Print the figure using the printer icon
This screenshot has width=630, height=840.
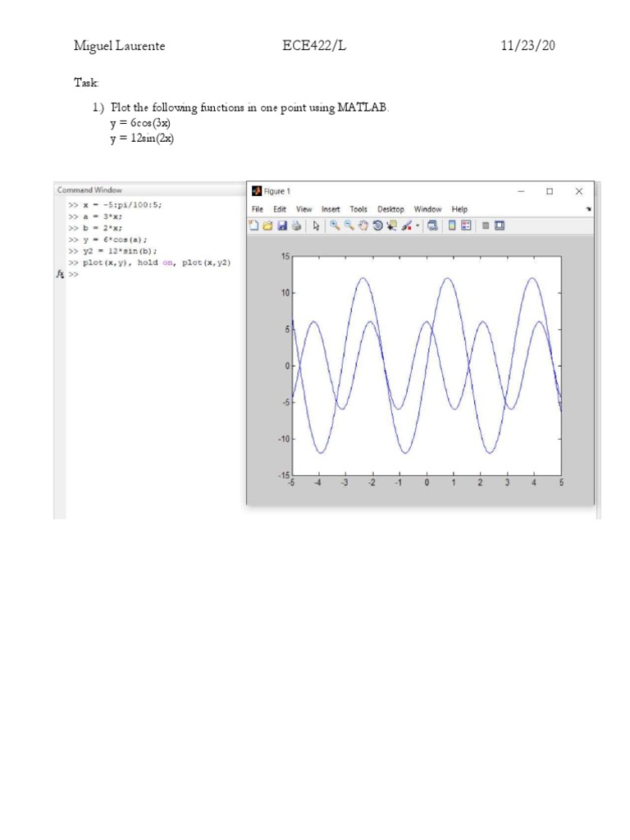pyautogui.click(x=296, y=226)
